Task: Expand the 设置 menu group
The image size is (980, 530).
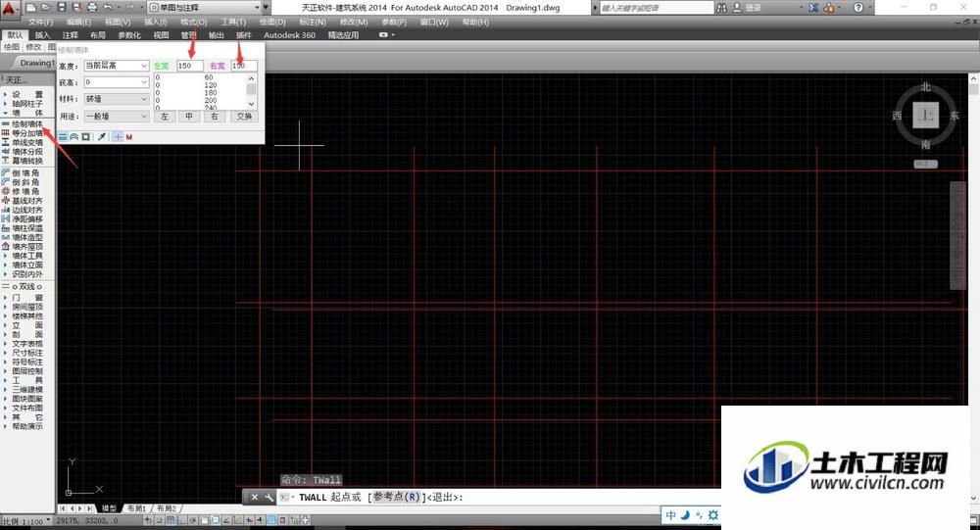Action: pos(27,94)
